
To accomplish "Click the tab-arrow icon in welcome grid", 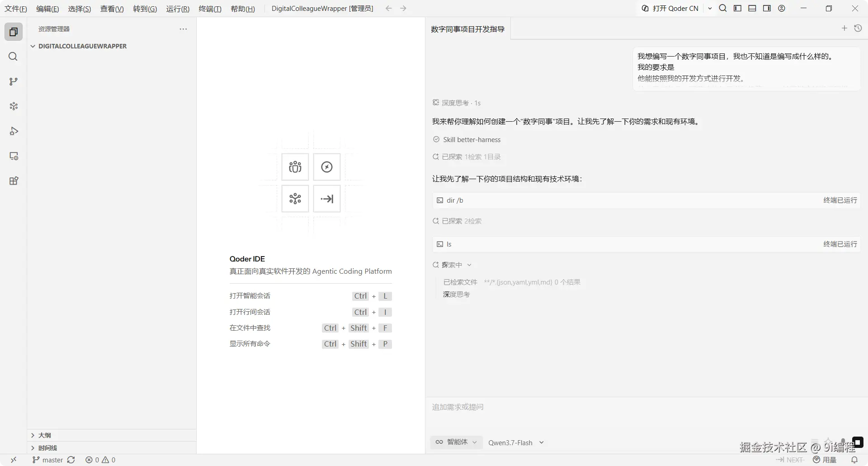I will 327,199.
